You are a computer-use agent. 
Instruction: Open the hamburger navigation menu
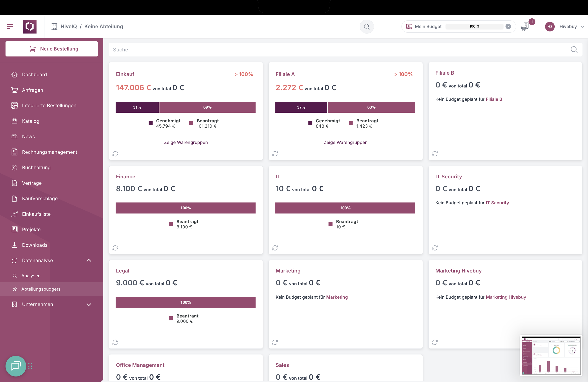coord(10,26)
